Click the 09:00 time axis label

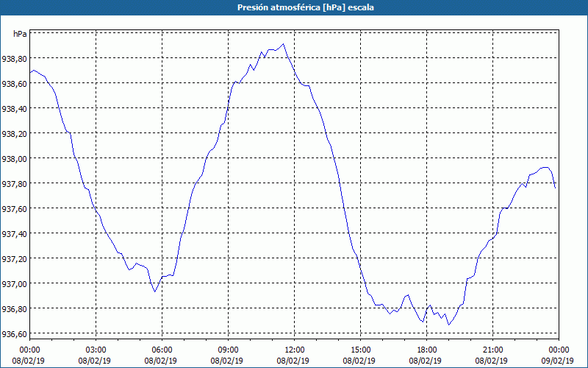point(228,350)
